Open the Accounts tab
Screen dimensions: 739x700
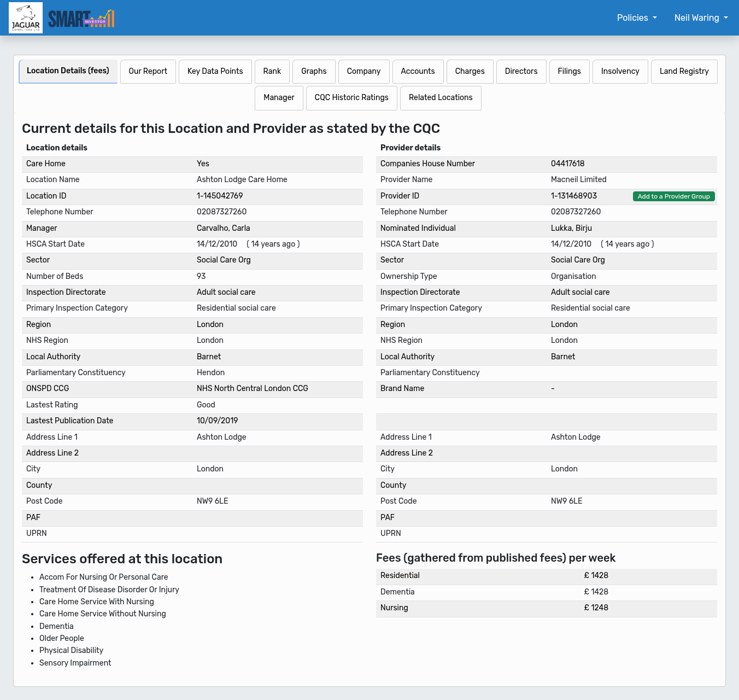[x=418, y=72]
